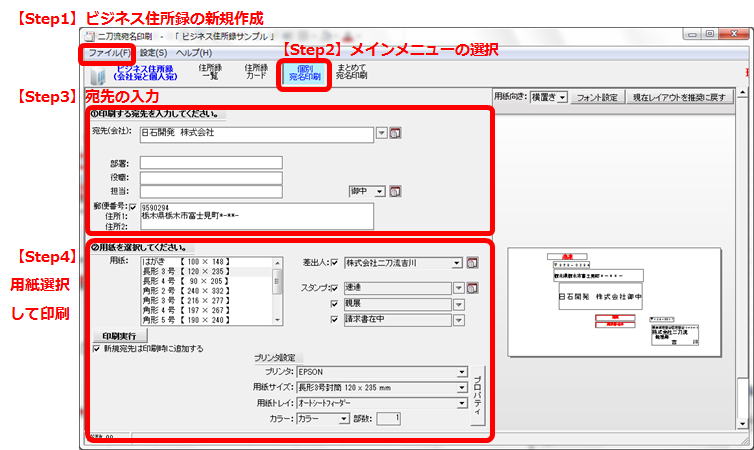Click the 印刷実行 button
Image resolution: width=754 pixels, height=450 pixels.
pyautogui.click(x=119, y=336)
